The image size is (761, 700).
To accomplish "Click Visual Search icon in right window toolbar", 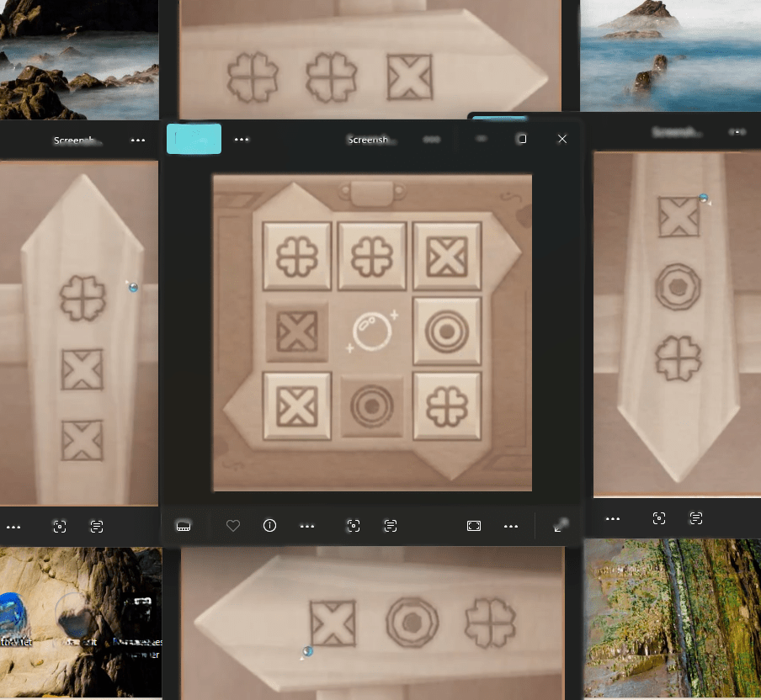I will tap(659, 518).
